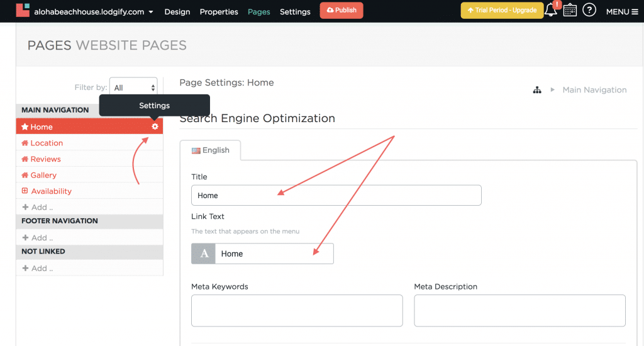Viewport: 644px width, 346px height.
Task: Click the sitemap icon near Main Navigation
Action: coord(537,90)
